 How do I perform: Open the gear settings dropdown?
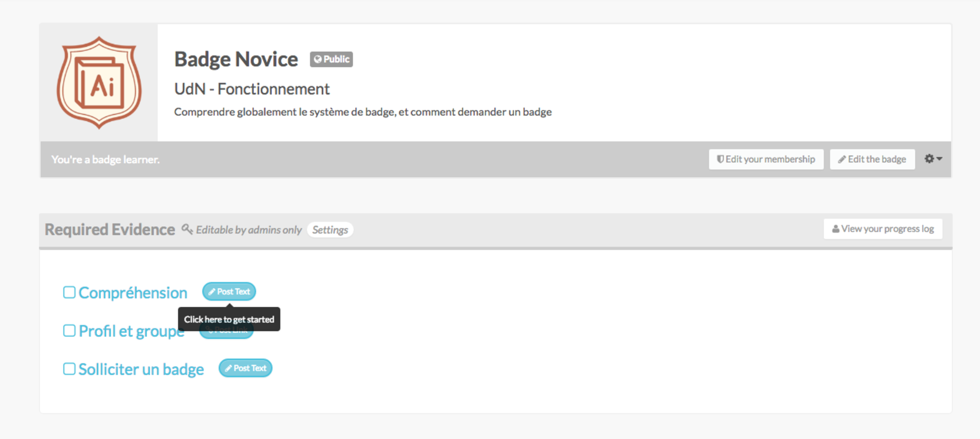click(x=933, y=159)
